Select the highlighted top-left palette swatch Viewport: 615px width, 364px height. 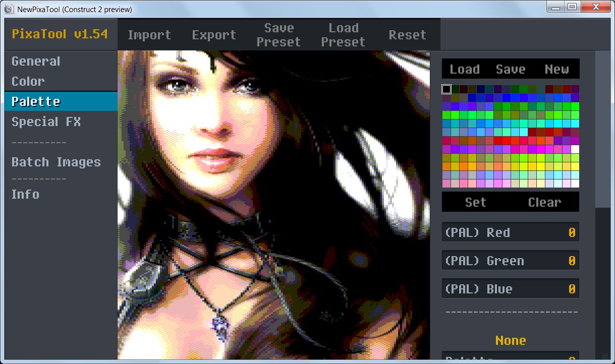445,89
